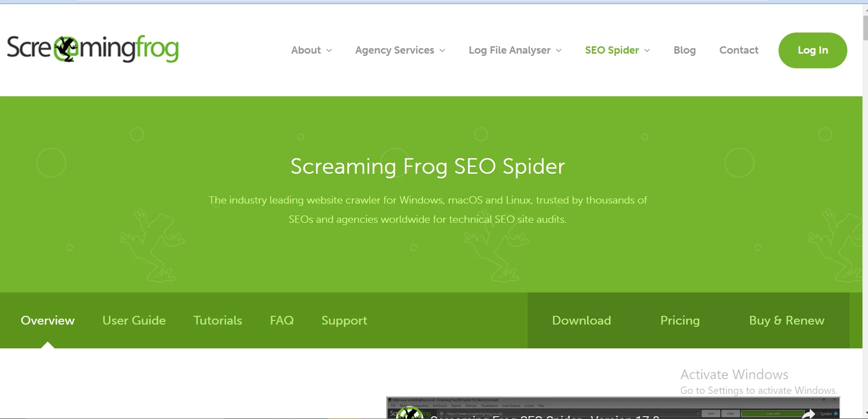Open the Support tab
Screen dimensions: 868x419
344,320
